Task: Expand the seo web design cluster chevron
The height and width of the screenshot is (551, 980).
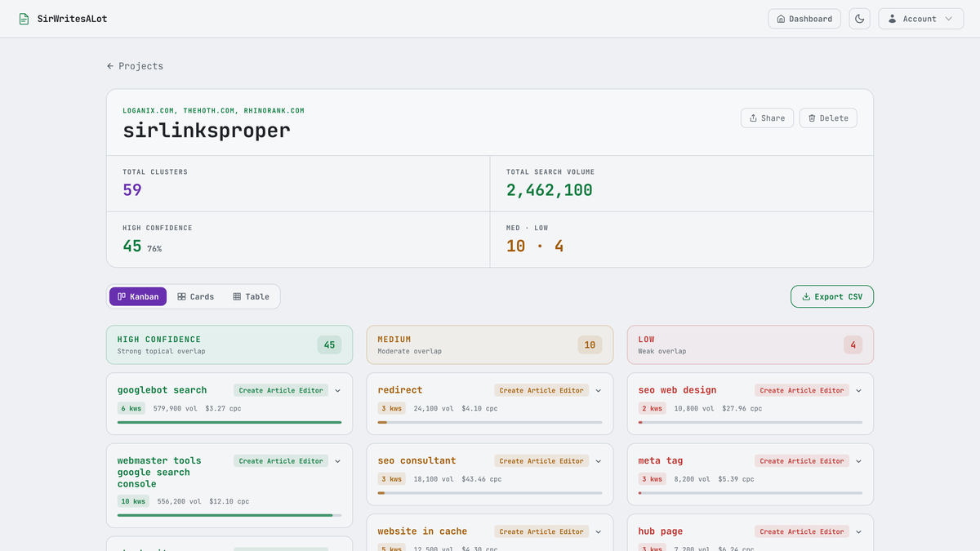Action: [858, 391]
